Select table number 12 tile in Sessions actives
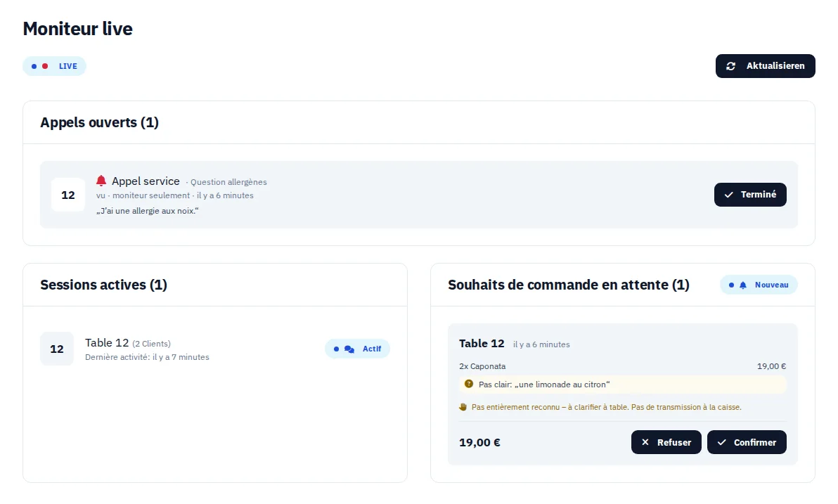This screenshot has height=504, width=838. click(x=57, y=349)
